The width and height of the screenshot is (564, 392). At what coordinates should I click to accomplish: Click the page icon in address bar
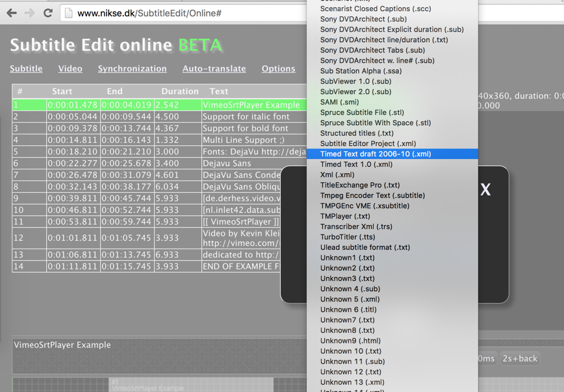68,13
